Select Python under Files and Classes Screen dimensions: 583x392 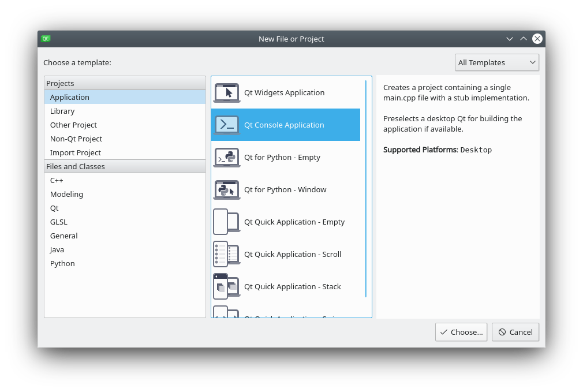[62, 263]
